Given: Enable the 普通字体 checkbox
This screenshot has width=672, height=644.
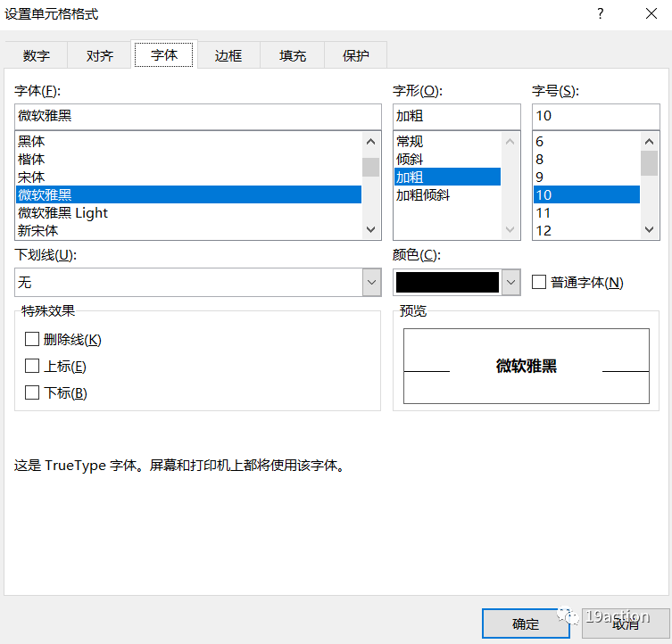Looking at the screenshot, I should click(x=539, y=282).
